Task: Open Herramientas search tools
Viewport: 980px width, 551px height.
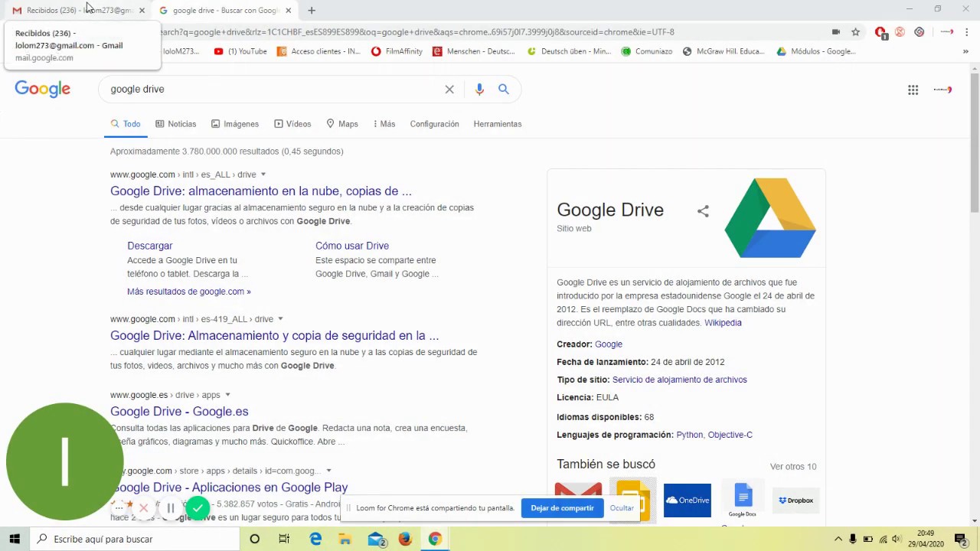Action: (x=498, y=124)
